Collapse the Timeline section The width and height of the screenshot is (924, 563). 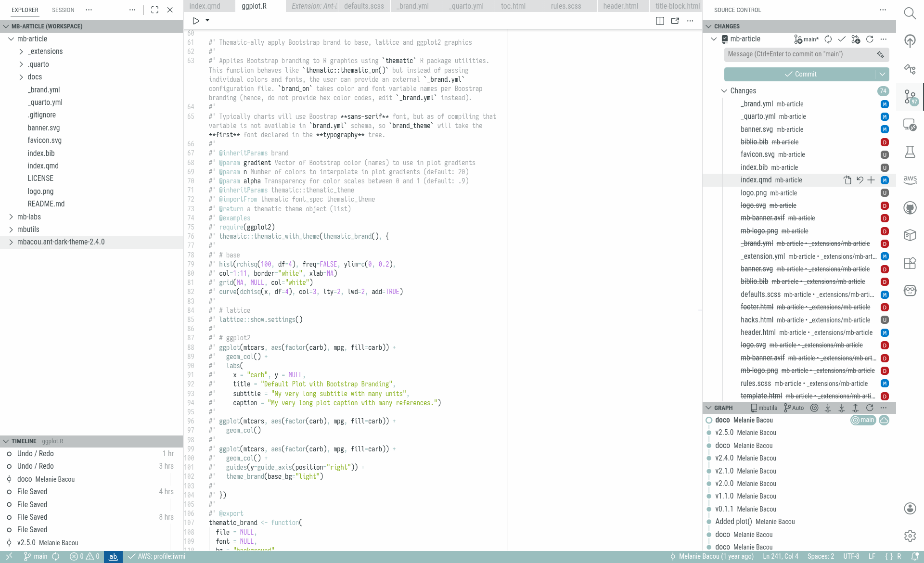click(x=6, y=441)
